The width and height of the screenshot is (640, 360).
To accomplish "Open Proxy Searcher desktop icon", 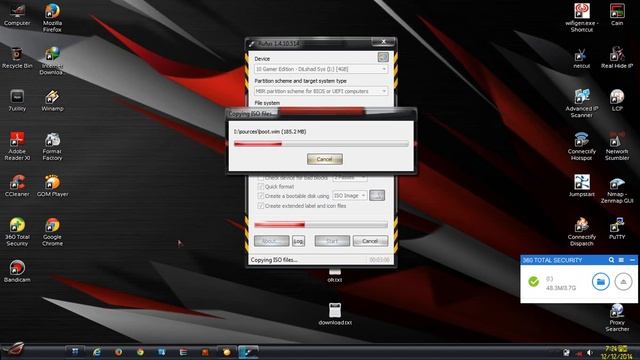I will click(x=617, y=318).
